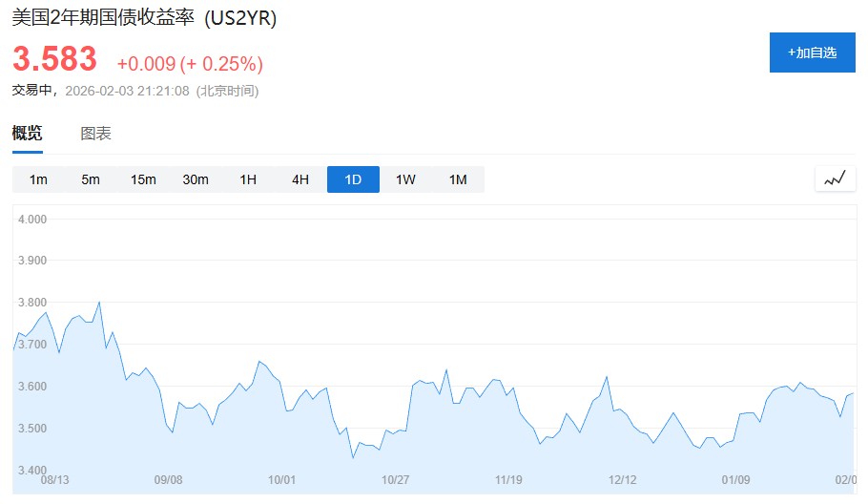Choose the 15m timeframe
Image resolution: width=868 pixels, height=504 pixels.
tap(143, 179)
